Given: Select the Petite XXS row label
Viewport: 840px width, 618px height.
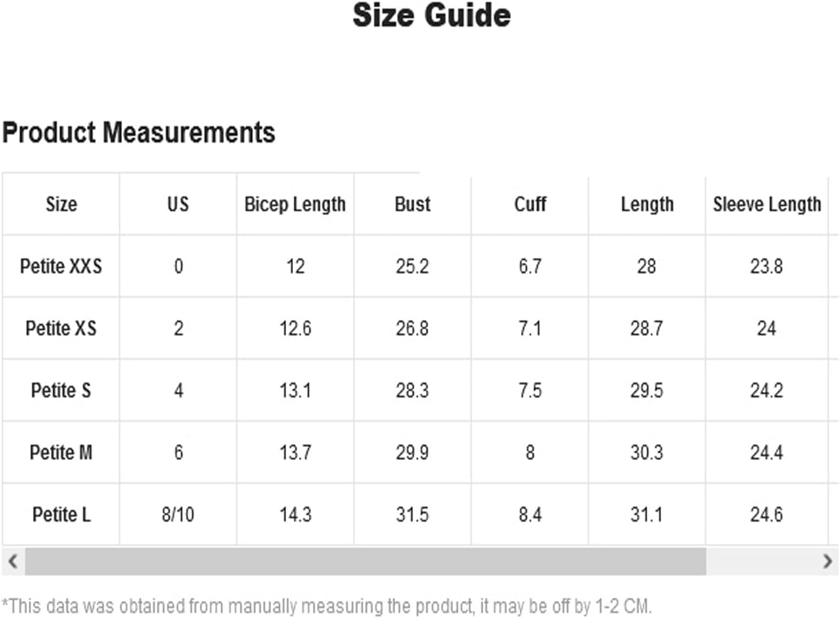Looking at the screenshot, I should click(x=61, y=266).
